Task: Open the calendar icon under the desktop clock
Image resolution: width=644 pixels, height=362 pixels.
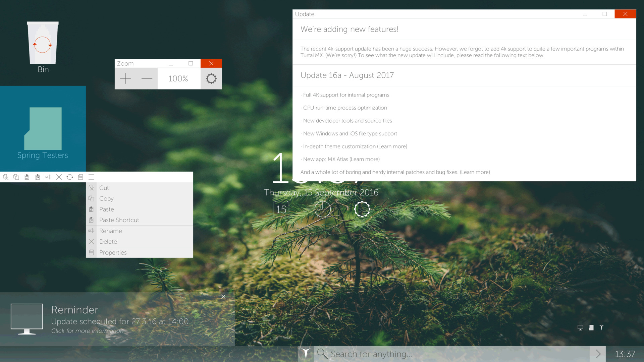Action: point(281,209)
